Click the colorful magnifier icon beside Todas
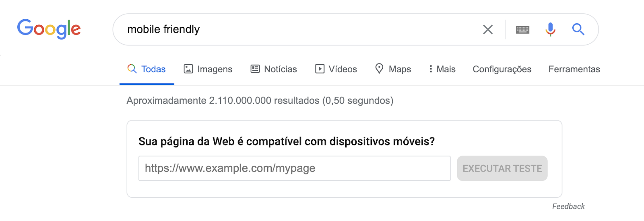Viewport: 644px width, 221px height. pos(132,69)
